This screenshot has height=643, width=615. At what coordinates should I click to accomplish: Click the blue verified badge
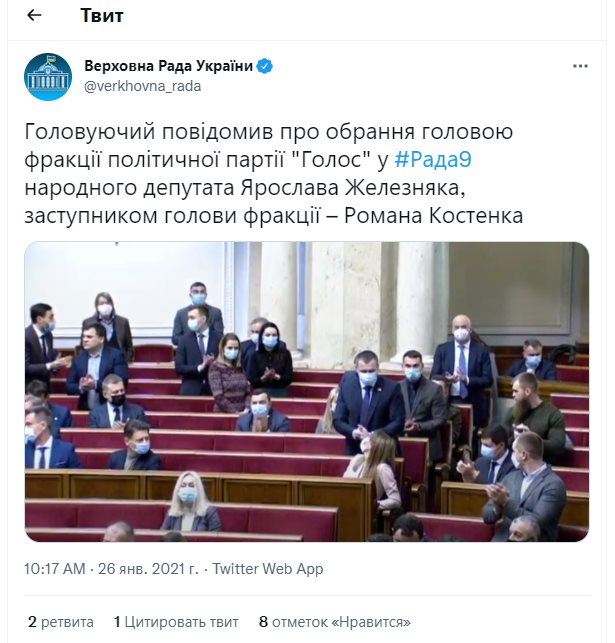[266, 66]
